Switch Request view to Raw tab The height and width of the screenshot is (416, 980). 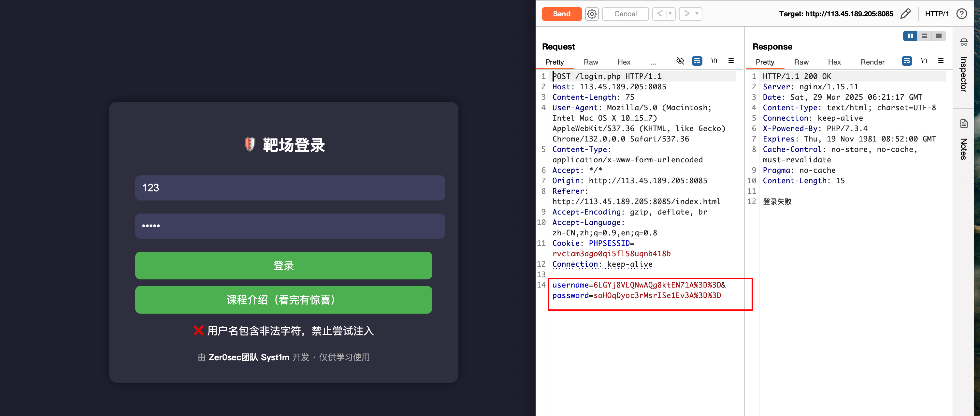point(591,62)
